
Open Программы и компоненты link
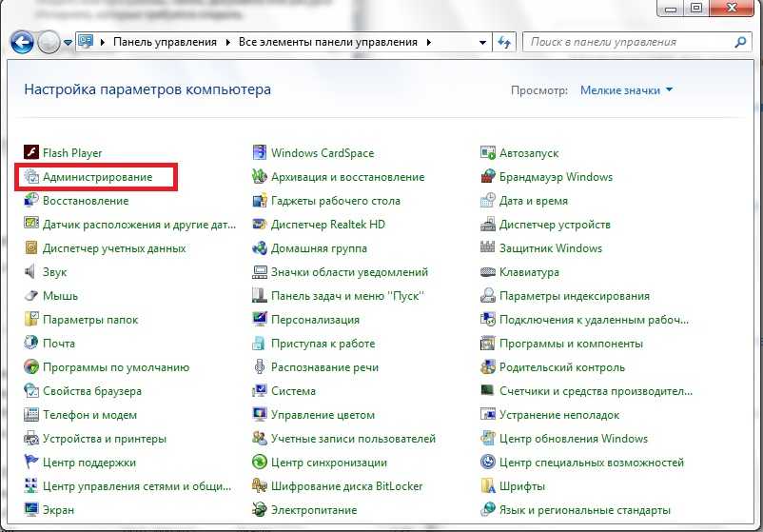571,344
